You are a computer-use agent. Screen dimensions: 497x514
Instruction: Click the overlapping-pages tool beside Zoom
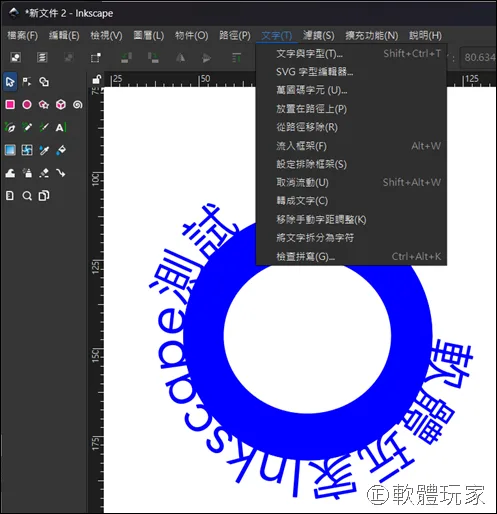coord(44,196)
